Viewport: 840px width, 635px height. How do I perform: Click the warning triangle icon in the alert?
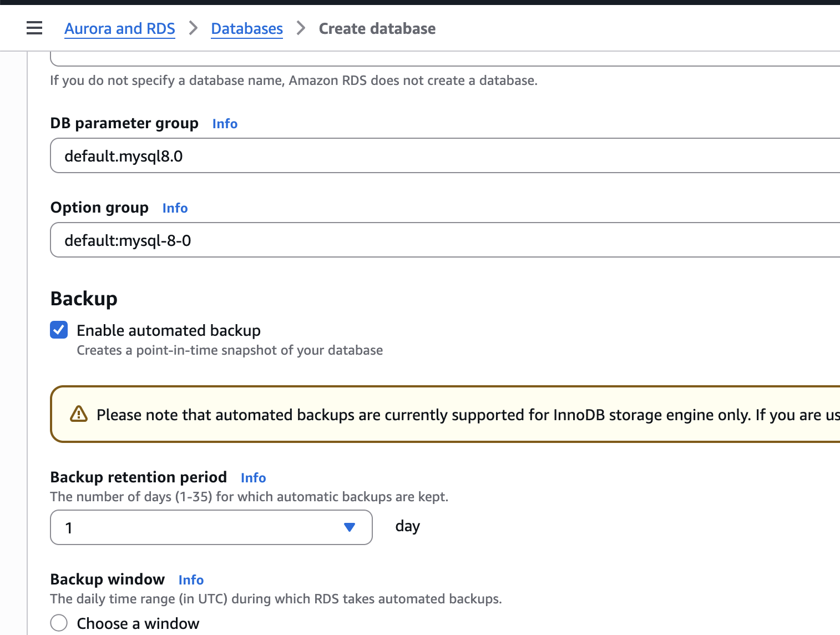click(x=79, y=414)
